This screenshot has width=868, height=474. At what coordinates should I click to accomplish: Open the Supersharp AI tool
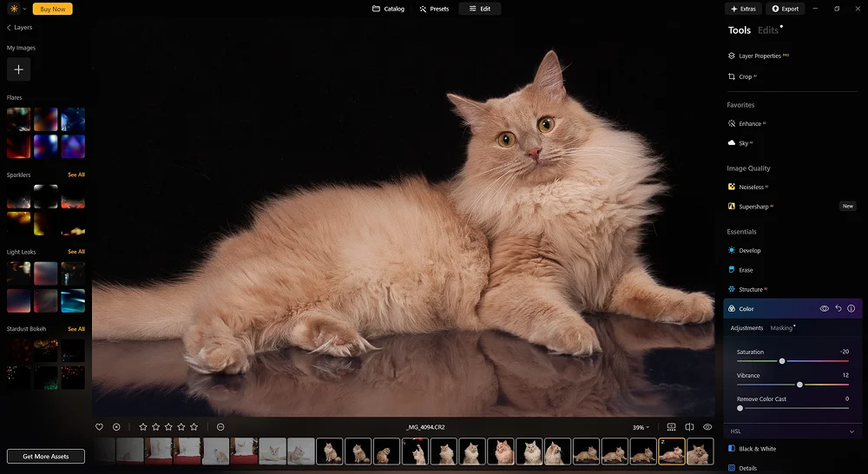753,207
